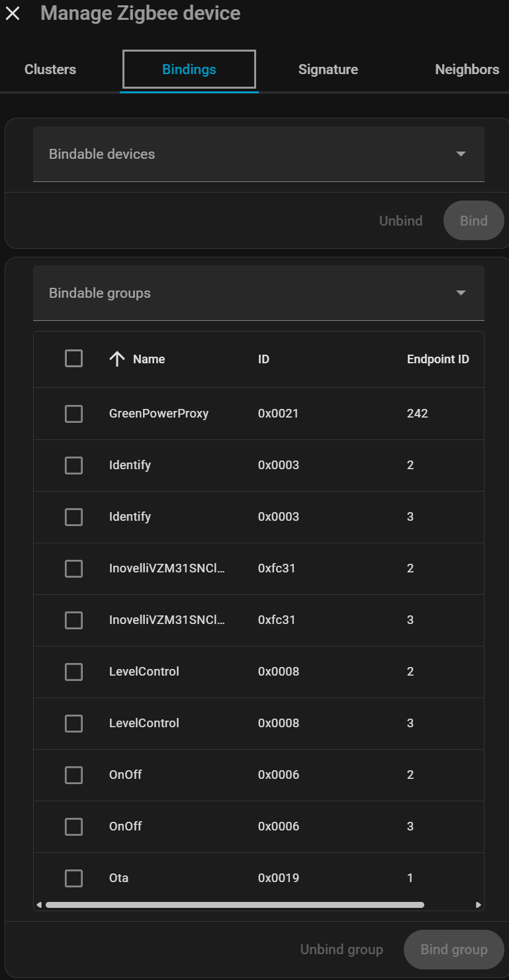Open the Bindable devices dropdown

coord(258,154)
